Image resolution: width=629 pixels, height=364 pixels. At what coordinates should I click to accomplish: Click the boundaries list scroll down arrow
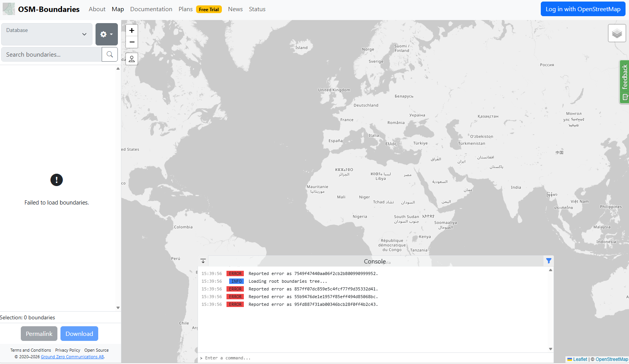tap(118, 308)
